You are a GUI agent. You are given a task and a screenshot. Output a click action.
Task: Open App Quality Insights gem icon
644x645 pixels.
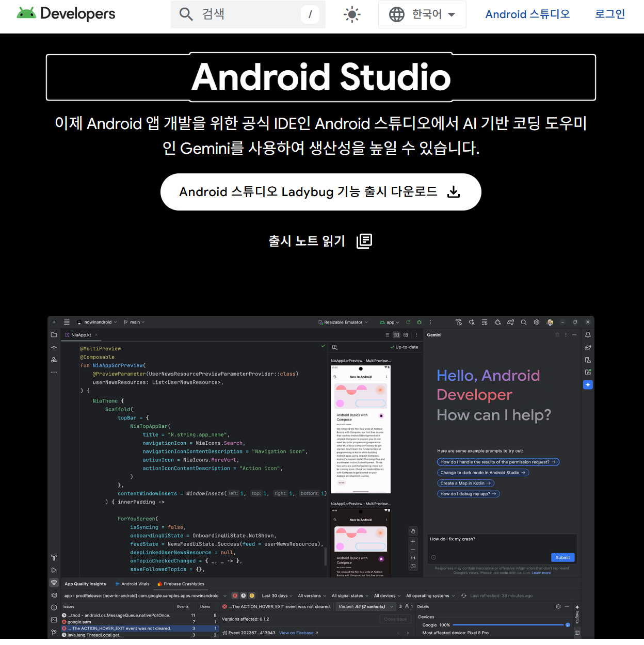pyautogui.click(x=54, y=583)
